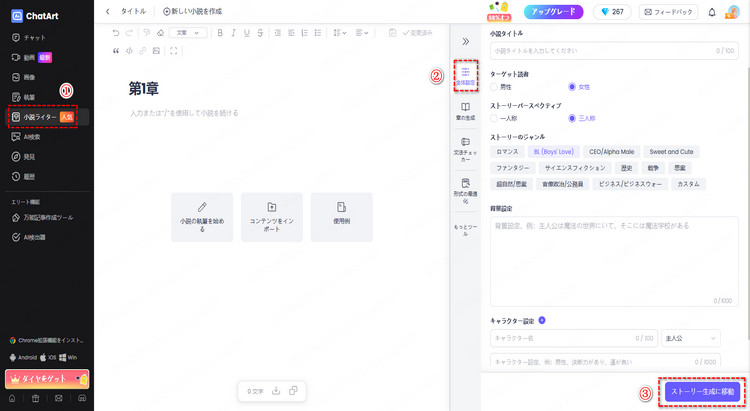Select the CEO/Alpha Male genre
The image size is (750, 411).
(x=611, y=152)
